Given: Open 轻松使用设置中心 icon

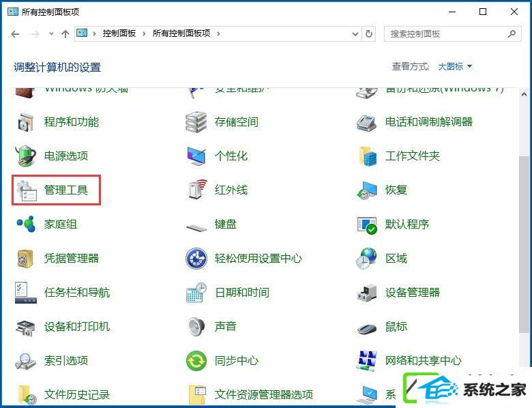Looking at the screenshot, I should [x=196, y=259].
